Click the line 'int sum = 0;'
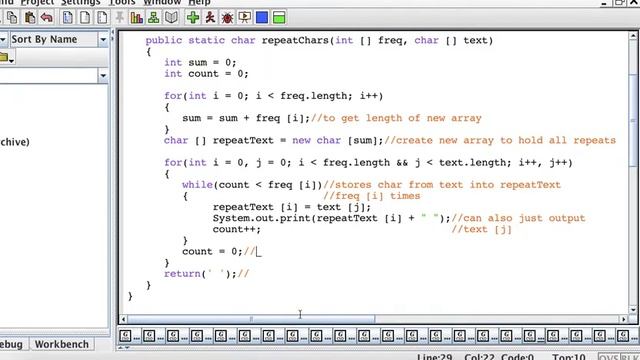640x360 pixels. [200, 62]
